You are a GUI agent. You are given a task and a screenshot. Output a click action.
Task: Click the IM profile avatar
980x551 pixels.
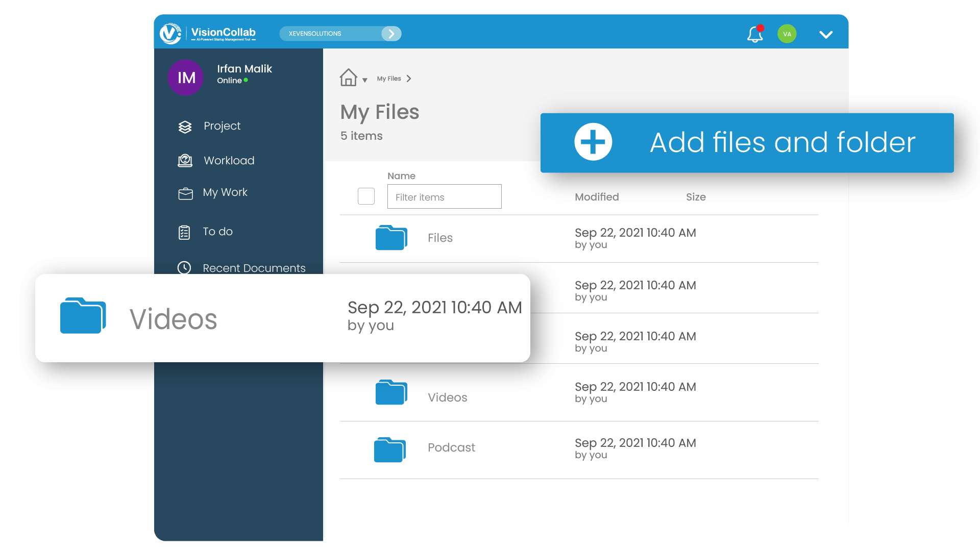186,78
